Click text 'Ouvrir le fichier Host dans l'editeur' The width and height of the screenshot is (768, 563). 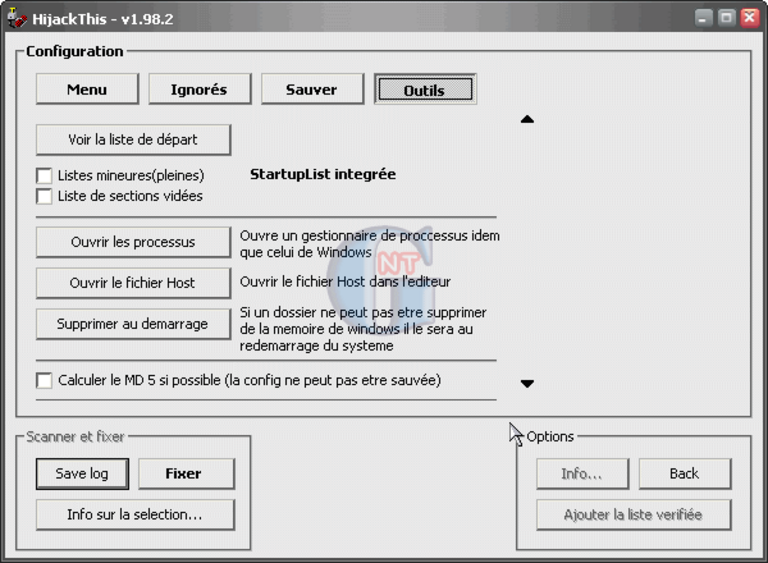[345, 282]
